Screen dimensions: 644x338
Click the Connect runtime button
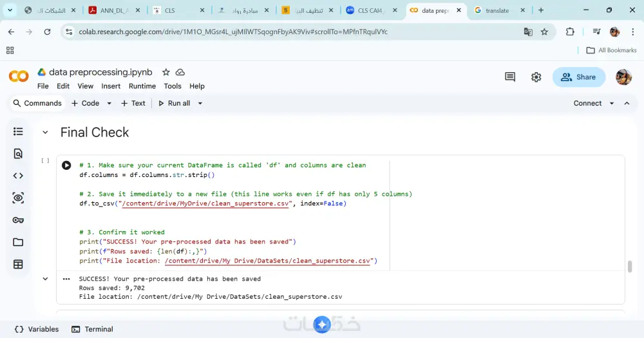[x=587, y=104]
